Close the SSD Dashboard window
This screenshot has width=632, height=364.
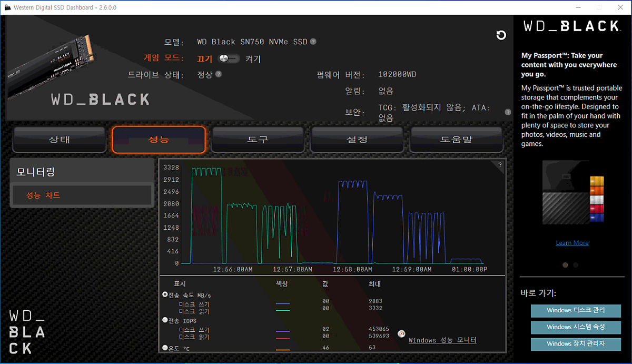click(620, 8)
